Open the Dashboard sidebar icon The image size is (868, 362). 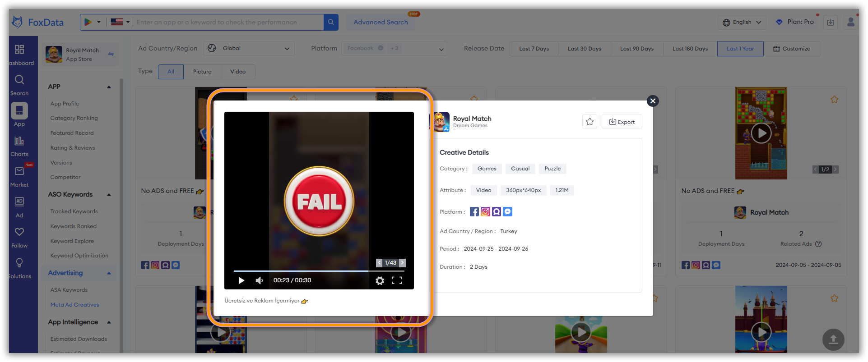click(x=19, y=49)
